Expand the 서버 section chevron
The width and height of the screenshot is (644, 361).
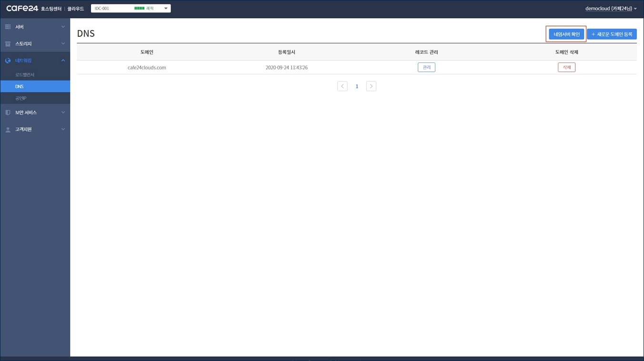[x=63, y=27]
